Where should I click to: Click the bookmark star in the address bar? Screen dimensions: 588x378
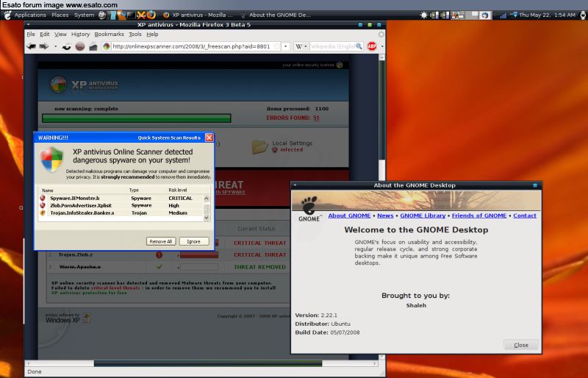tap(277, 46)
